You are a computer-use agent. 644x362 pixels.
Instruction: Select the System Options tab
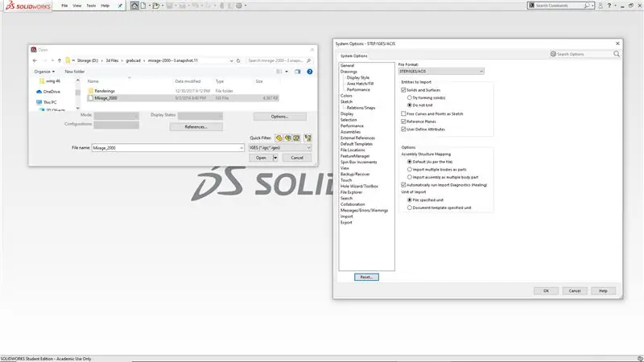[353, 56]
